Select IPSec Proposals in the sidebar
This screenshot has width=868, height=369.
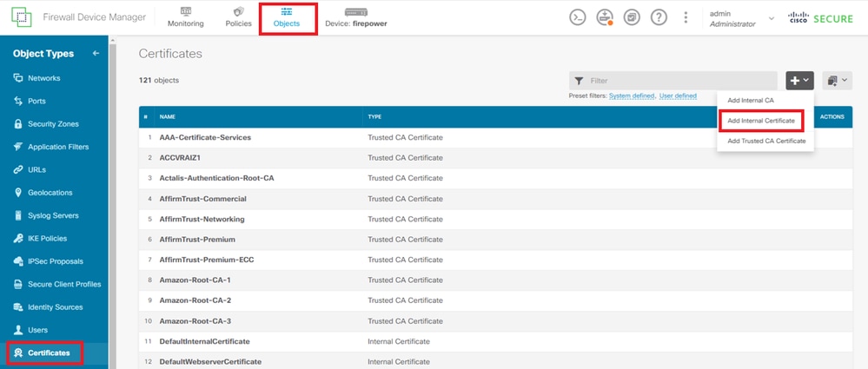(x=54, y=261)
